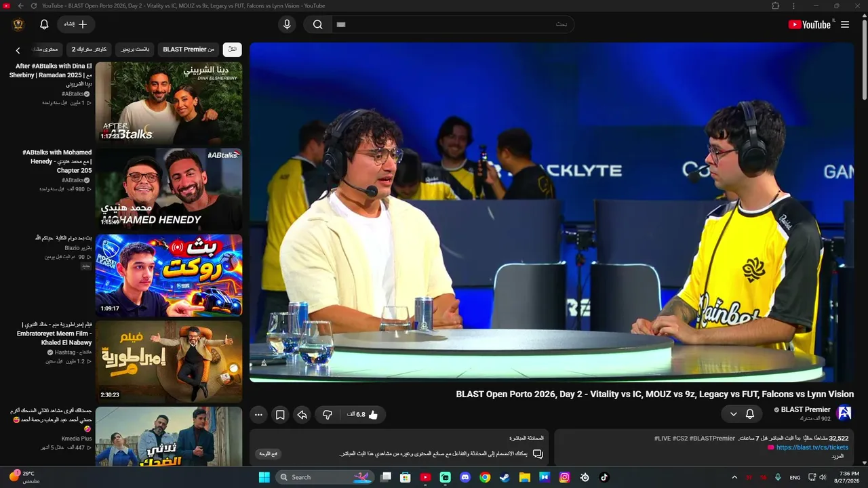Click the Windows taskbar Search box
This screenshot has width=868, height=488.
[x=325, y=477]
